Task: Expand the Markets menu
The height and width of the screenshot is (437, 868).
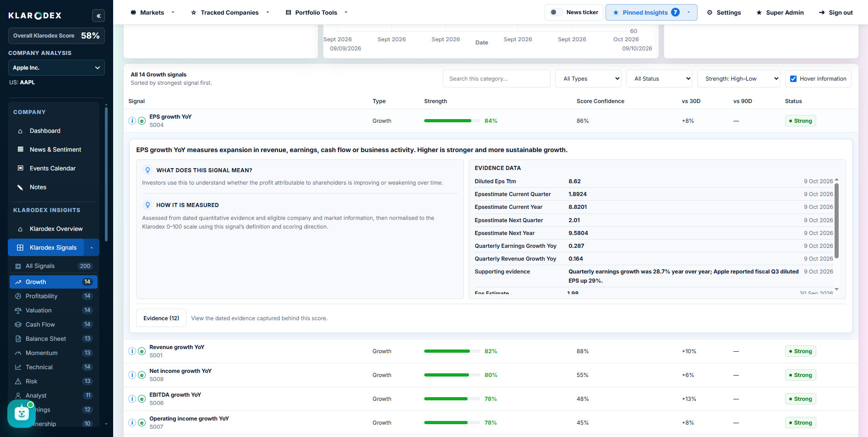Action: click(153, 12)
